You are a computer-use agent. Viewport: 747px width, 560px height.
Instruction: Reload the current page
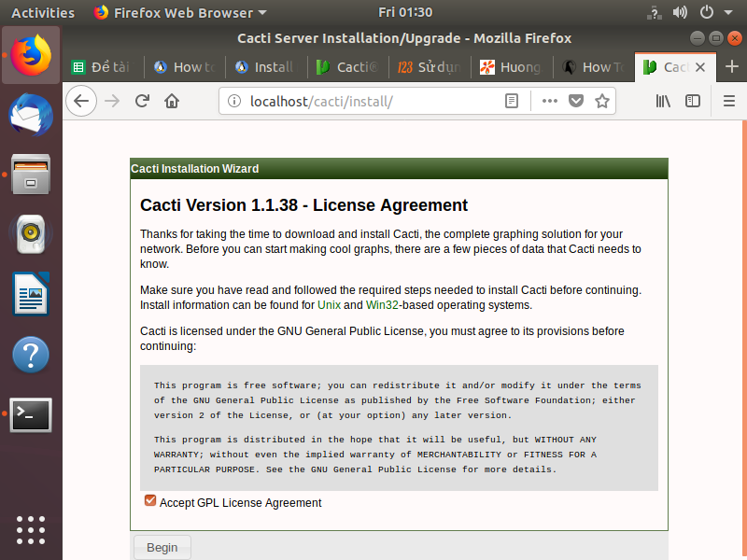point(142,101)
